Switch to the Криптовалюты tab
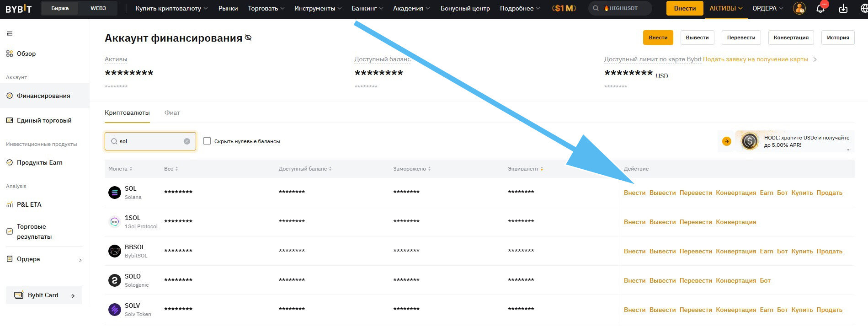The image size is (868, 327). tap(127, 113)
